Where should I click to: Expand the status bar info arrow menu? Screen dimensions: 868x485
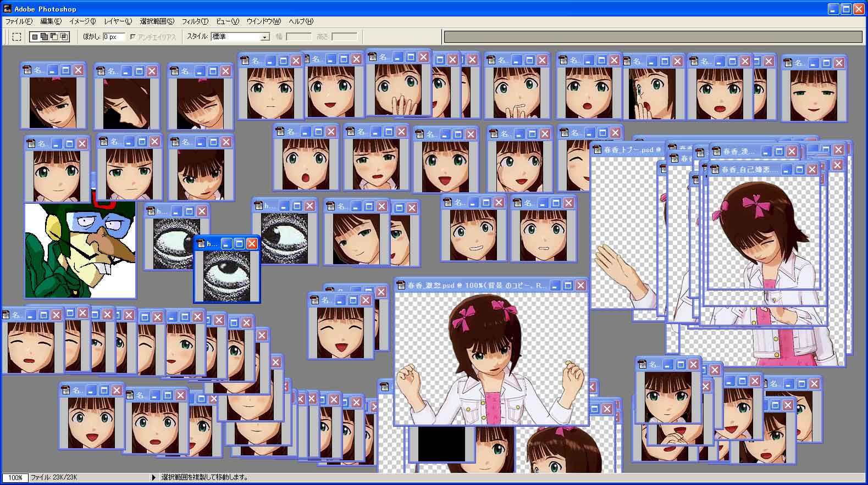[154, 478]
